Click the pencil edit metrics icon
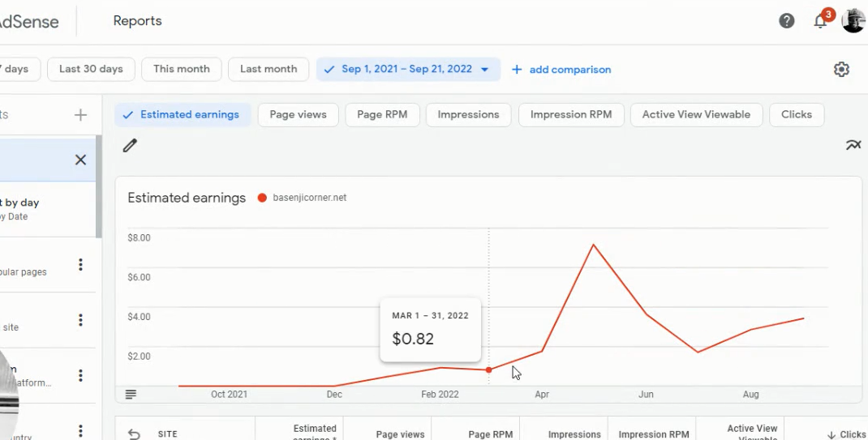This screenshot has width=868, height=440. [130, 145]
